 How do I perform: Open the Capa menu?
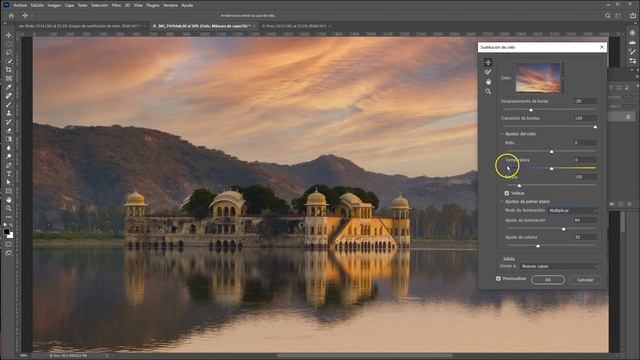69,5
